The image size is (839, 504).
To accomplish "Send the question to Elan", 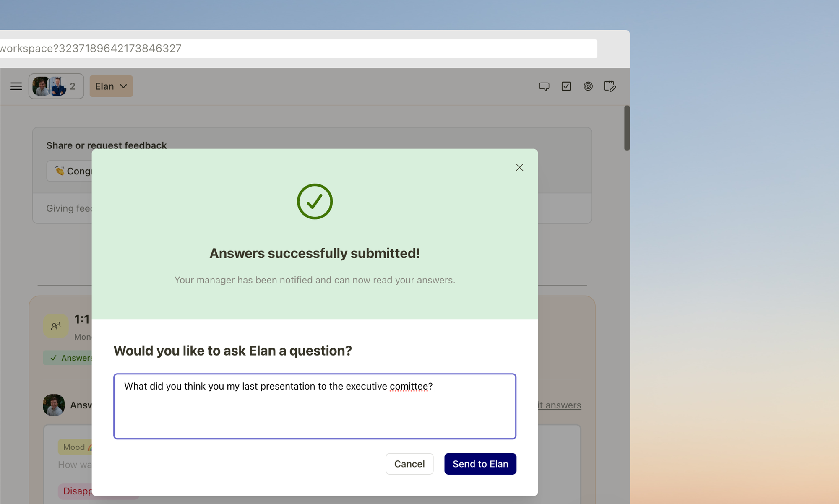I will click(x=480, y=464).
